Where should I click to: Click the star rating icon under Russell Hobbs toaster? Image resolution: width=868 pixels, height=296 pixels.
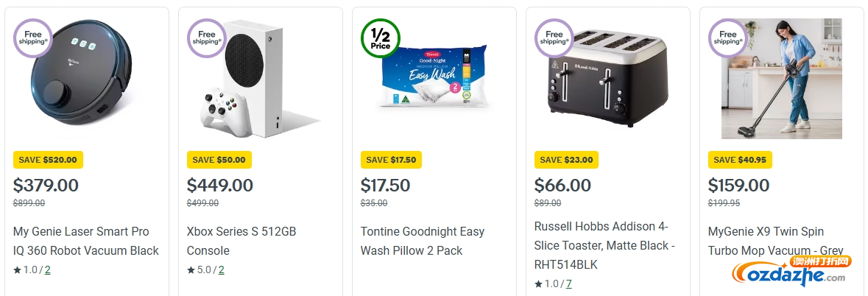[x=538, y=283]
